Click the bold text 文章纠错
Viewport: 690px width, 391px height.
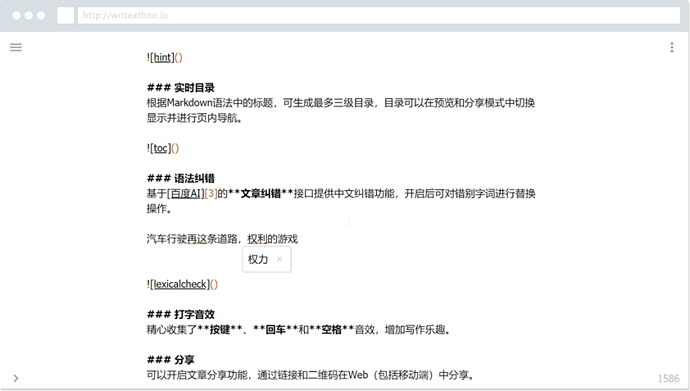[261, 194]
